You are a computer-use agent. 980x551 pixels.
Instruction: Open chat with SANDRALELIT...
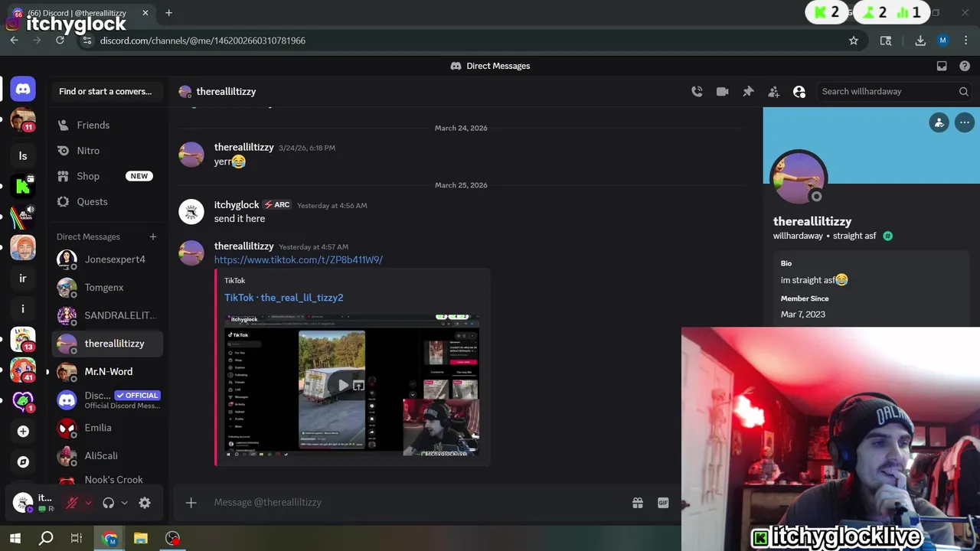tap(107, 315)
